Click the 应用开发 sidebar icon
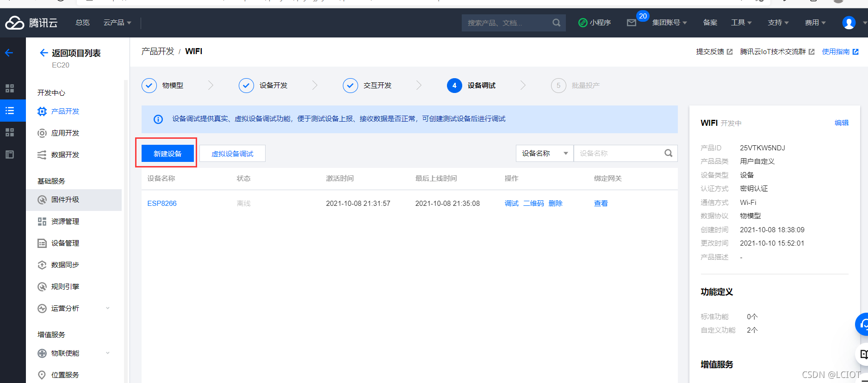Viewport: 868px width, 383px height. point(42,133)
